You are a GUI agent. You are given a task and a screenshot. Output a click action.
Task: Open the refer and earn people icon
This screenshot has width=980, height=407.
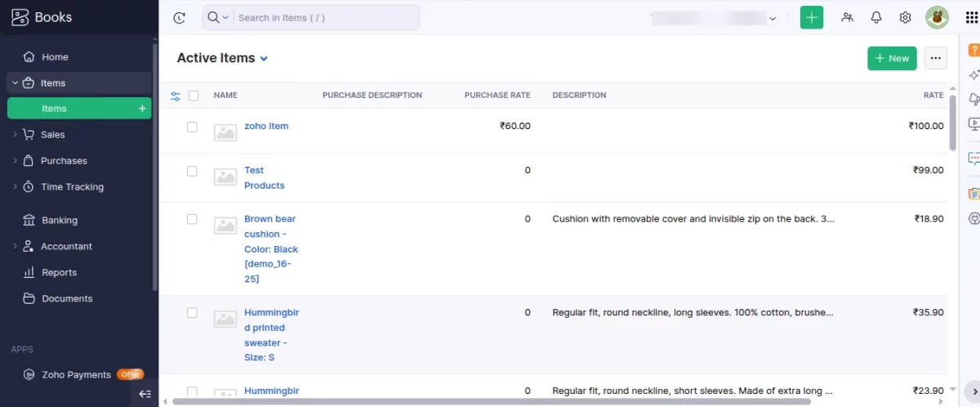tap(847, 17)
